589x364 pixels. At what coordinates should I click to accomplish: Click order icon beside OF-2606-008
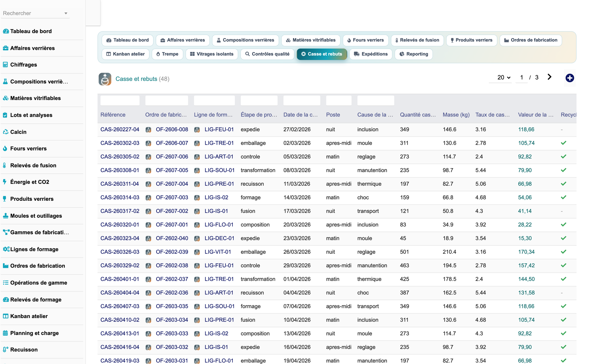(148, 130)
